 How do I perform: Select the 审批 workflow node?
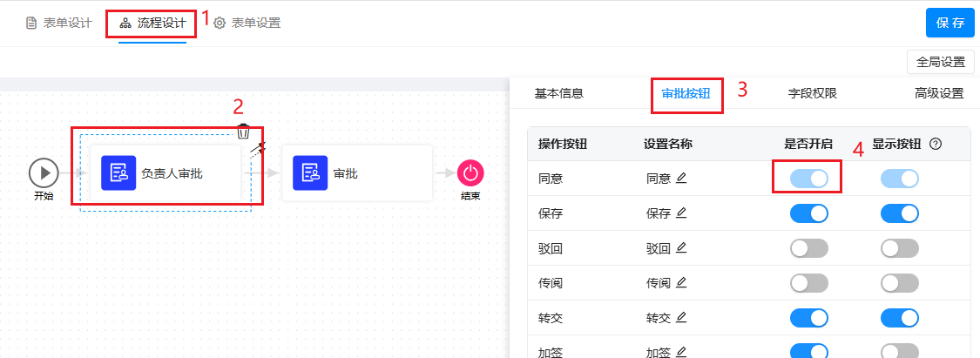[357, 173]
